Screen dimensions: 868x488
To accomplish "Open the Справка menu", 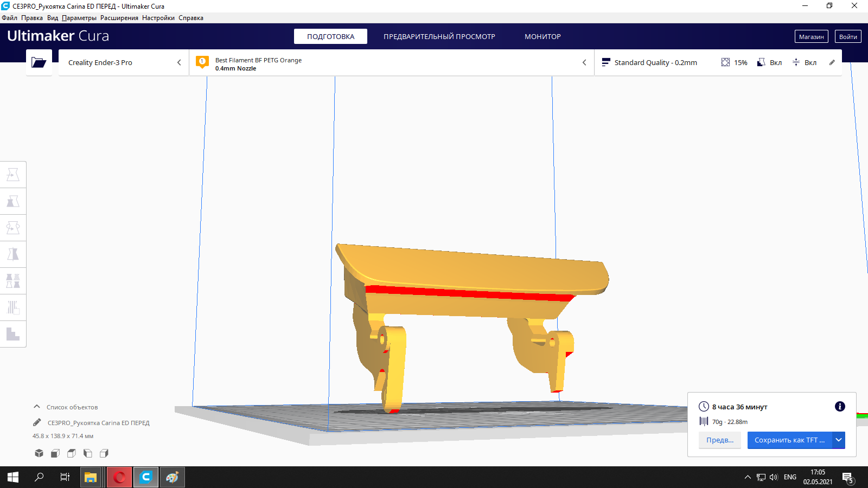I will (191, 18).
